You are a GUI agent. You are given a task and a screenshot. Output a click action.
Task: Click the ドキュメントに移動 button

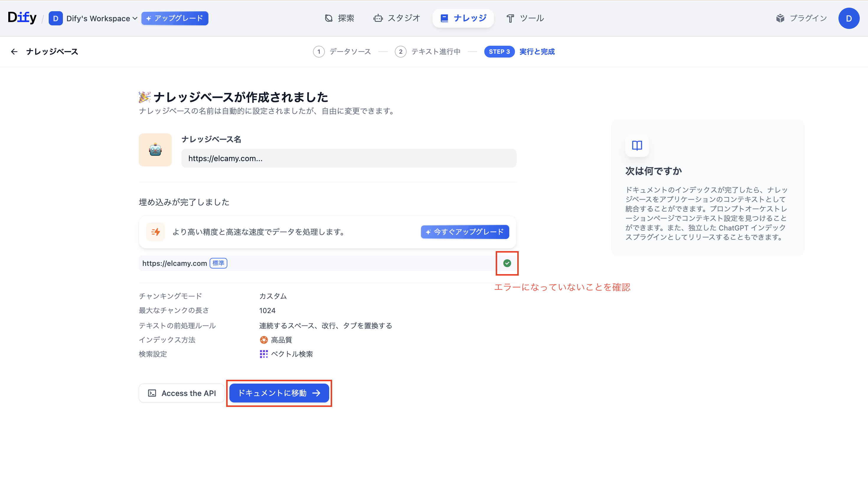(279, 393)
